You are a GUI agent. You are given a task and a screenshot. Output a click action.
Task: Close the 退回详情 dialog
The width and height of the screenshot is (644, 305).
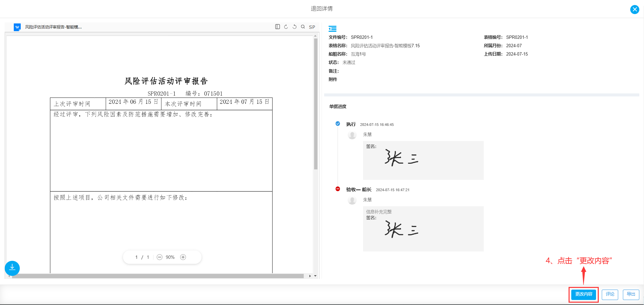pyautogui.click(x=635, y=9)
